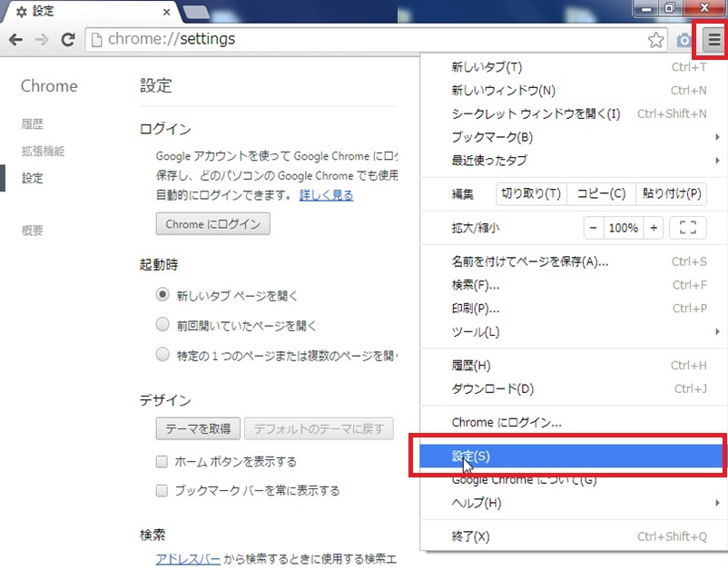Click the camera extension icon
This screenshot has width=728, height=570.
(684, 40)
